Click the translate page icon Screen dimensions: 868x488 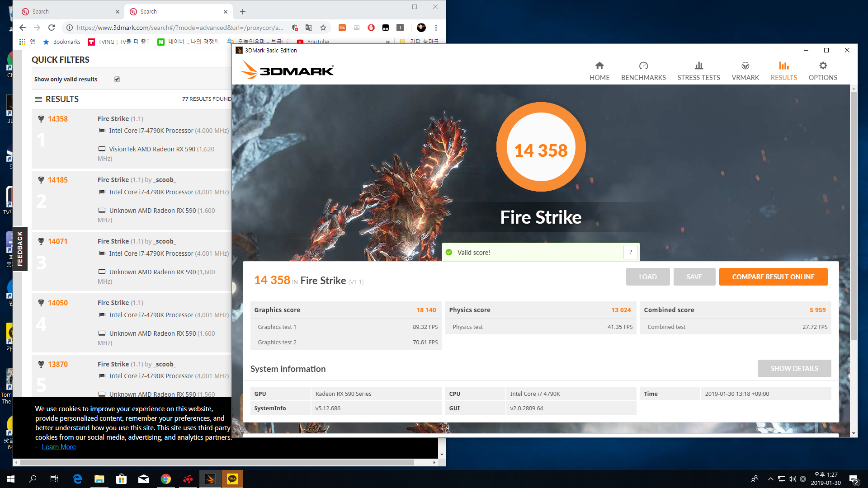pyautogui.click(x=309, y=28)
